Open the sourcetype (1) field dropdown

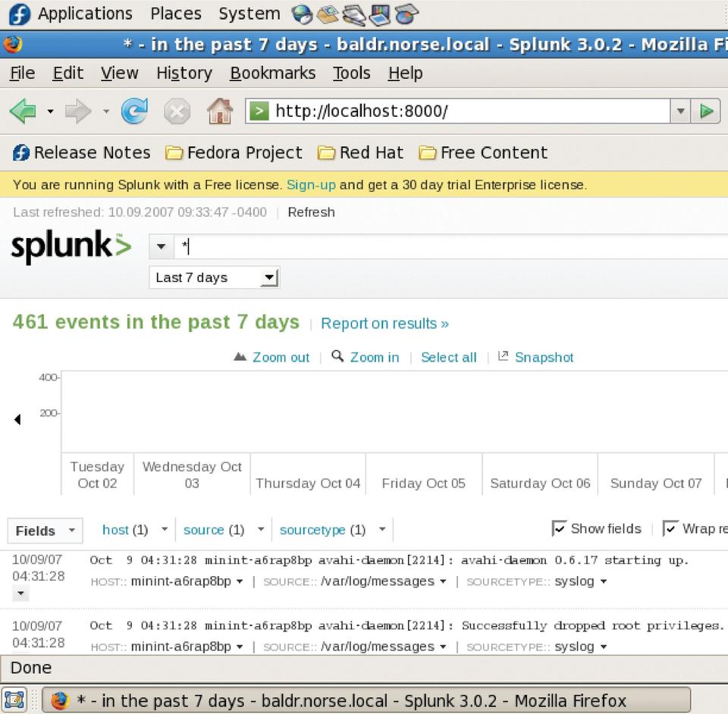(382, 530)
